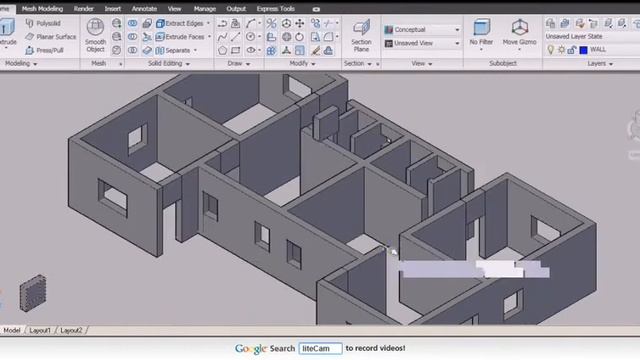Choose the Planar Surface tool

click(x=51, y=37)
